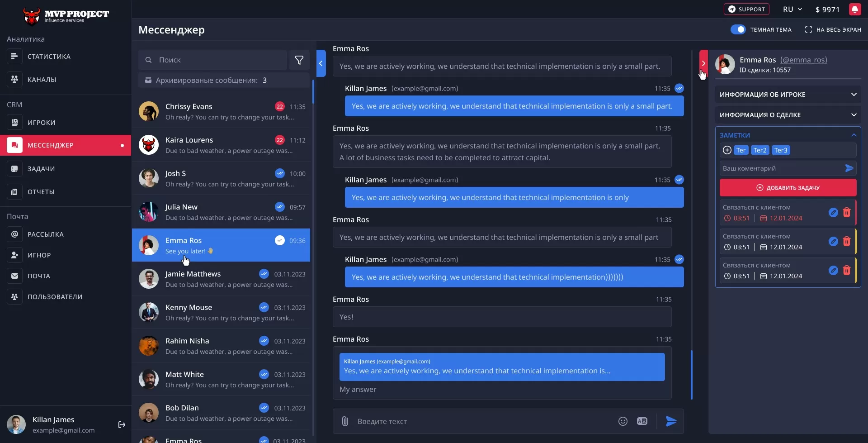The image size is (868, 443).
Task: Submit the comment with the send arrow
Action: coord(849,168)
